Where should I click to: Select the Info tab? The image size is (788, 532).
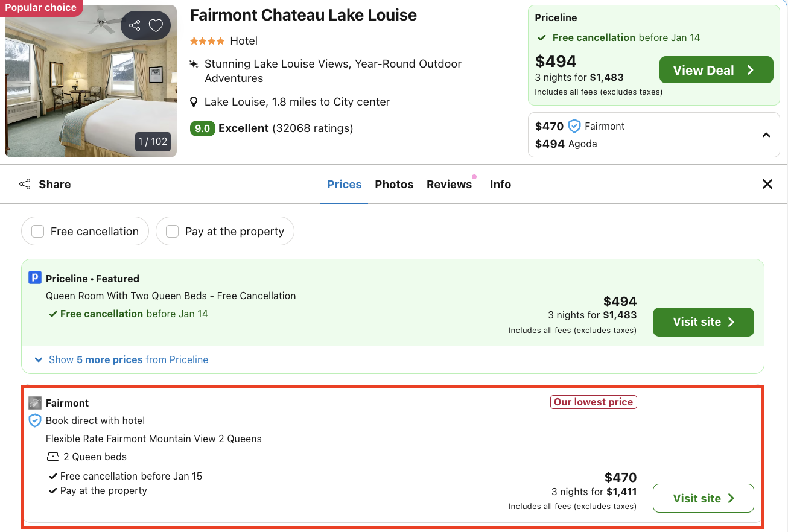[x=500, y=185]
